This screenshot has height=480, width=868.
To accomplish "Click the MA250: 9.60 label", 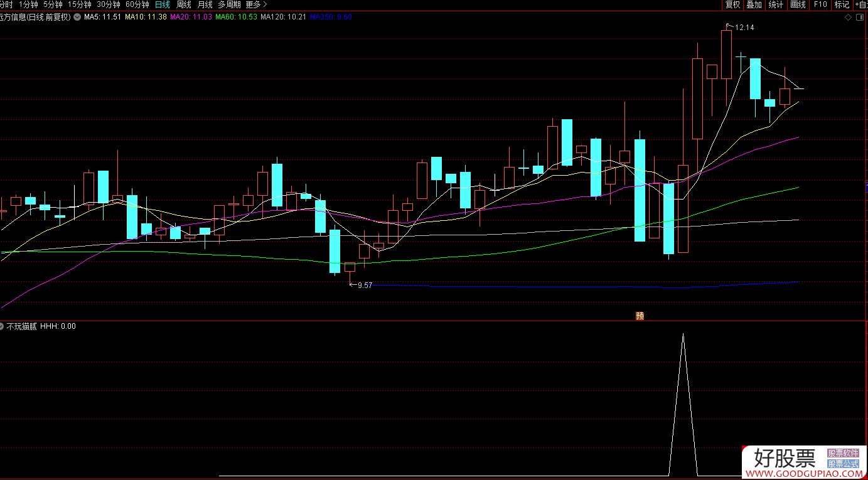I will click(331, 17).
